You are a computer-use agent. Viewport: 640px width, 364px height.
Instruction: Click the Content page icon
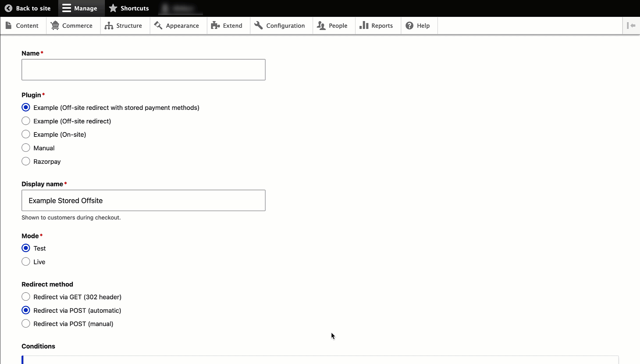(x=9, y=25)
